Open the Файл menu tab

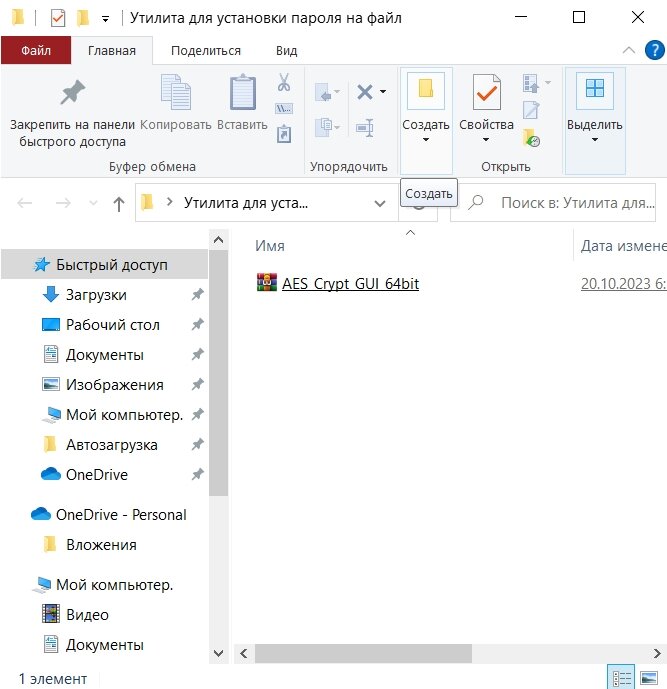[x=36, y=51]
